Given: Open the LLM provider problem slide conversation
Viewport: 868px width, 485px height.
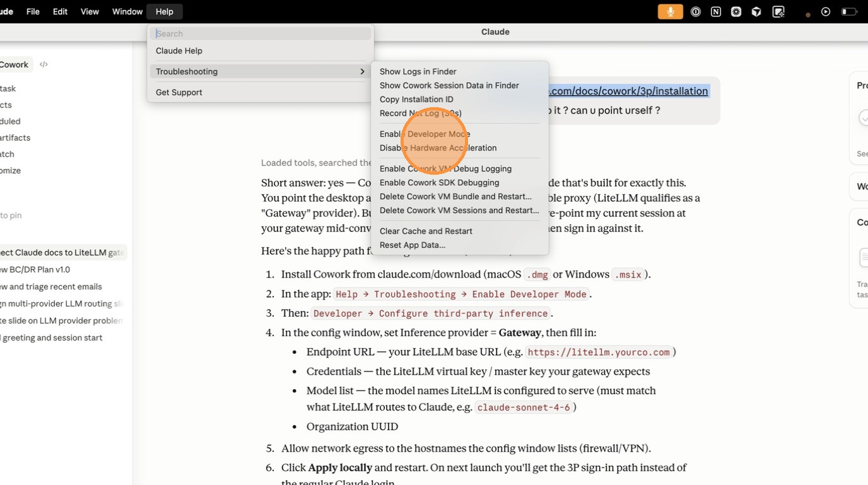Looking at the screenshot, I should (62, 320).
